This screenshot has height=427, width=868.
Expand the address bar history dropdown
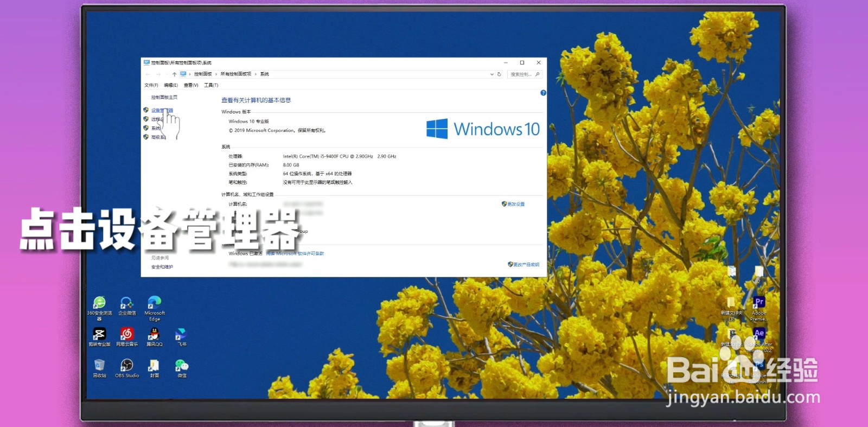(x=492, y=74)
